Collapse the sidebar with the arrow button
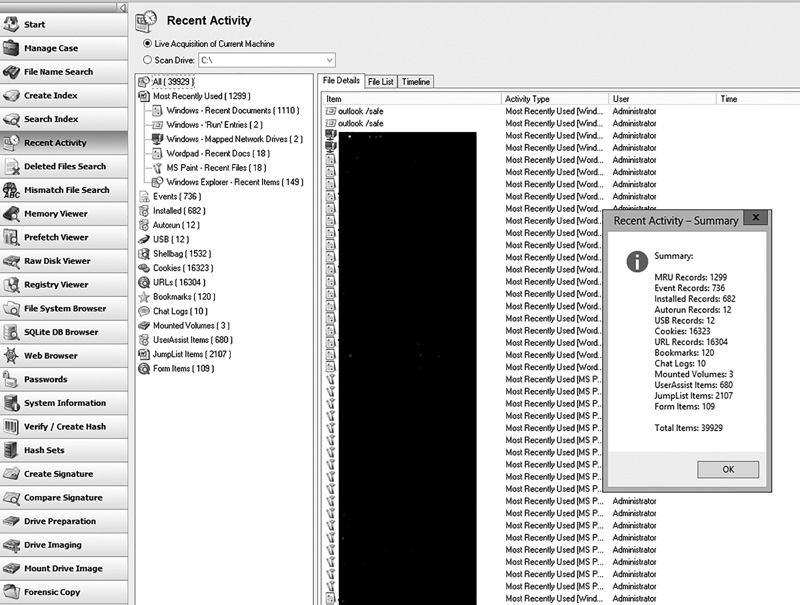800x605 pixels. 122,7
